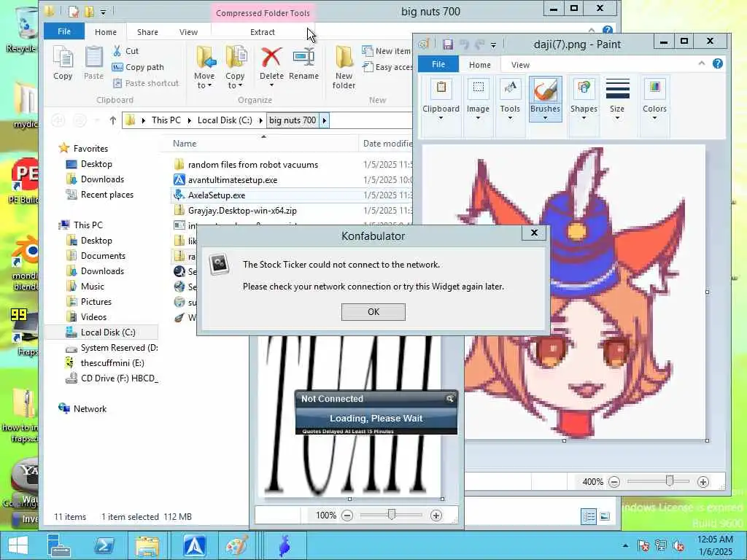Click This PC in the address bar

[x=166, y=120]
